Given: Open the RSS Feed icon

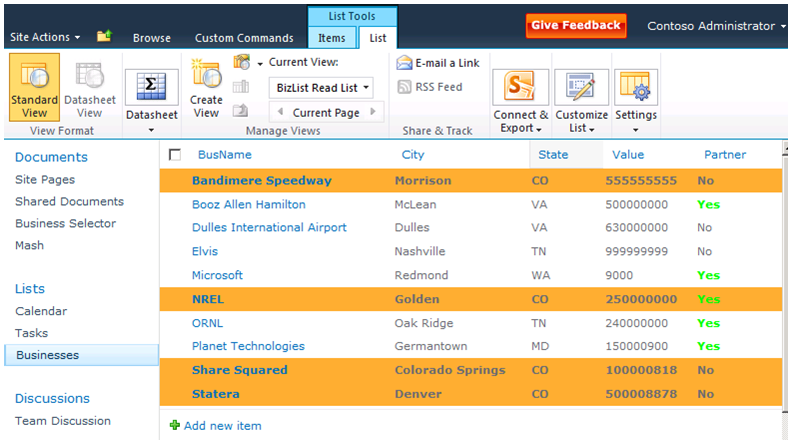Looking at the screenshot, I should [x=404, y=87].
